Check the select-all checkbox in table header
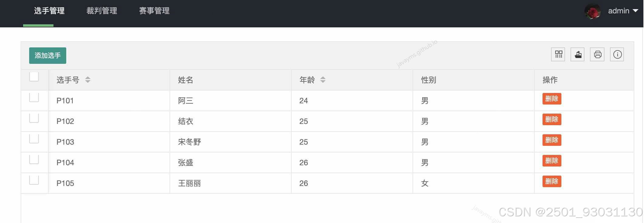The height and width of the screenshot is (223, 644). [x=34, y=77]
